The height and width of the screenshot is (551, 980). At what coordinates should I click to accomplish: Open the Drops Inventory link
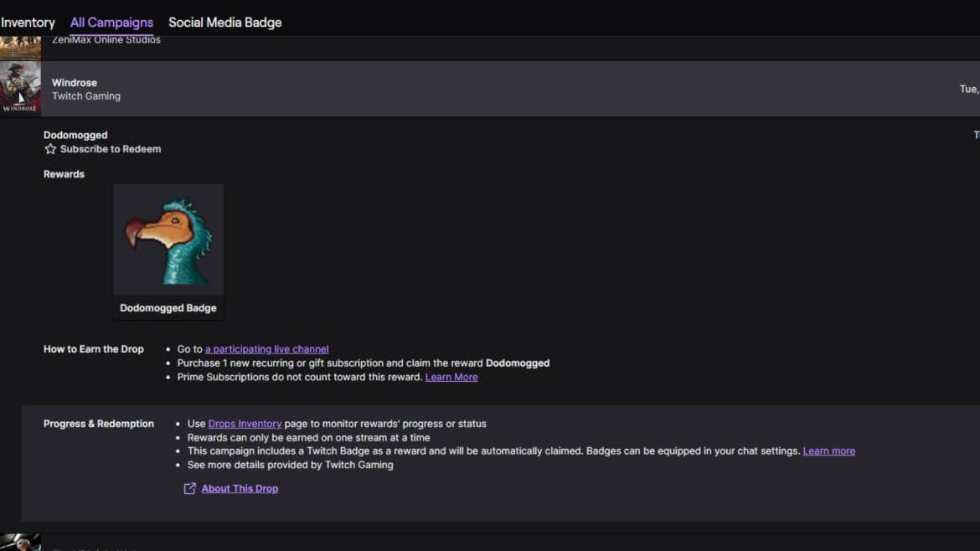click(245, 425)
